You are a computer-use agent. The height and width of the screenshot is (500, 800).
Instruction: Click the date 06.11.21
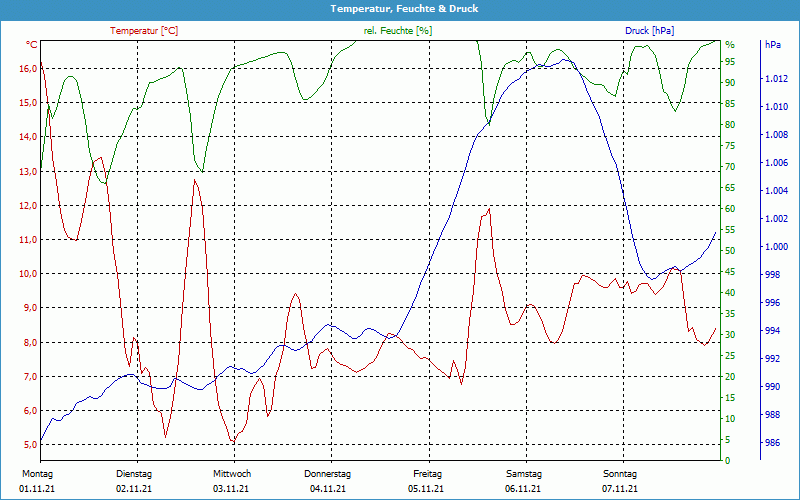(523, 489)
